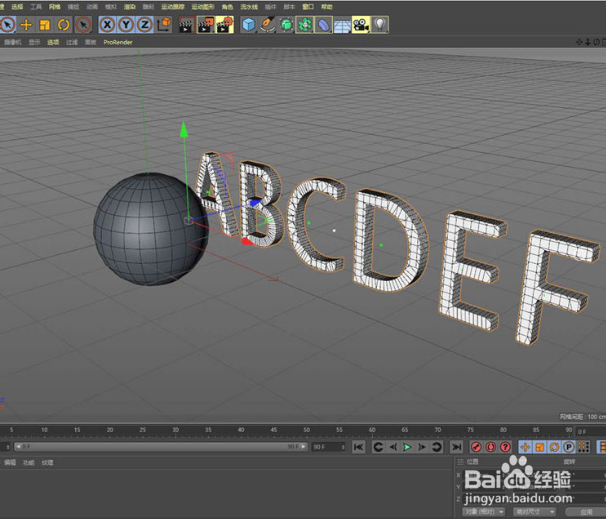Jump to start of timeline
The width and height of the screenshot is (606, 519).
click(x=359, y=447)
